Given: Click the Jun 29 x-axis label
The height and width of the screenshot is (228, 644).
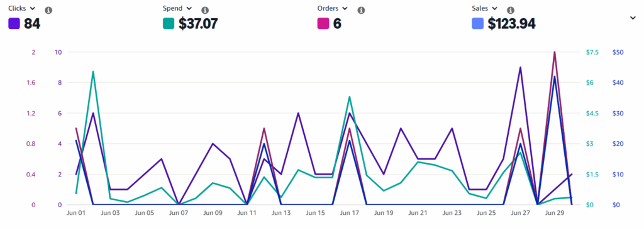Looking at the screenshot, I should [x=555, y=213].
